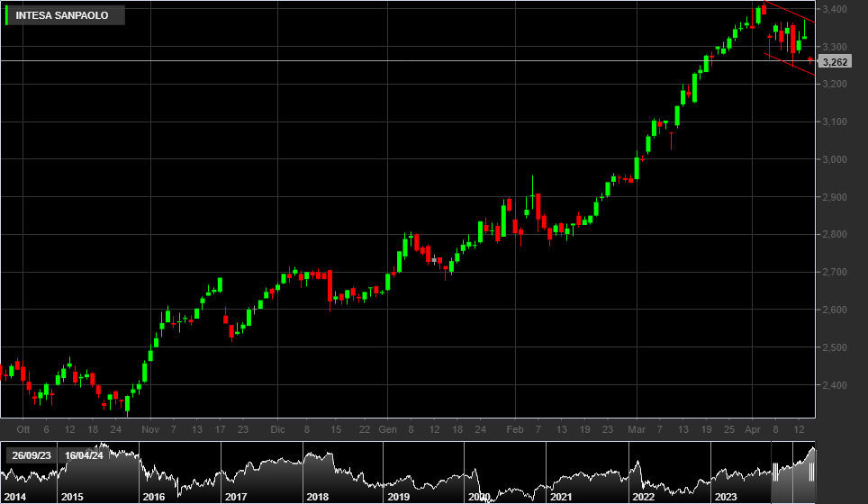This screenshot has width=868, height=504.
Task: Click the Gen month label on time axis
Action: click(x=387, y=429)
